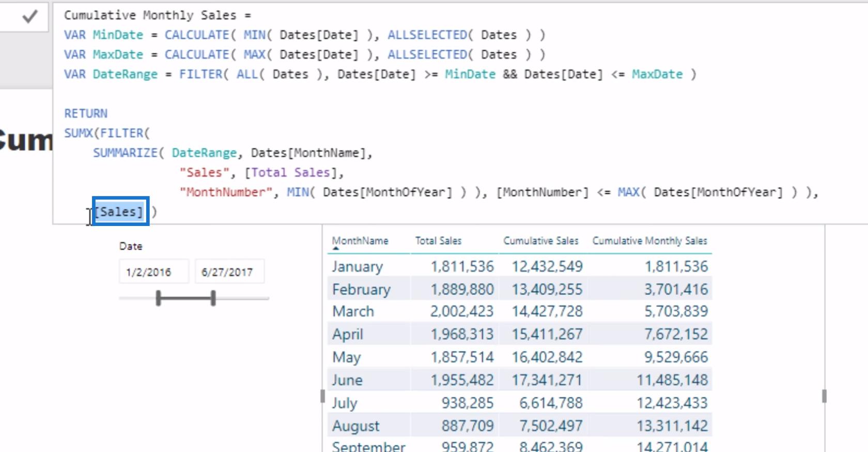Select the February row label

(x=361, y=289)
